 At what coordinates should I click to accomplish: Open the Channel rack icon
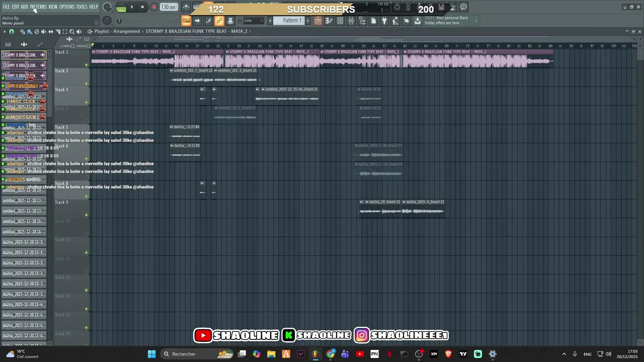340,21
